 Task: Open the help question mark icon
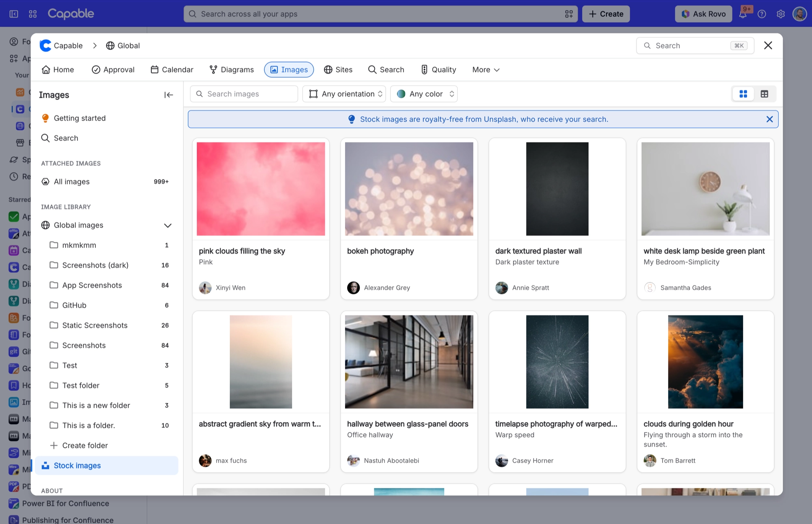[x=762, y=14]
